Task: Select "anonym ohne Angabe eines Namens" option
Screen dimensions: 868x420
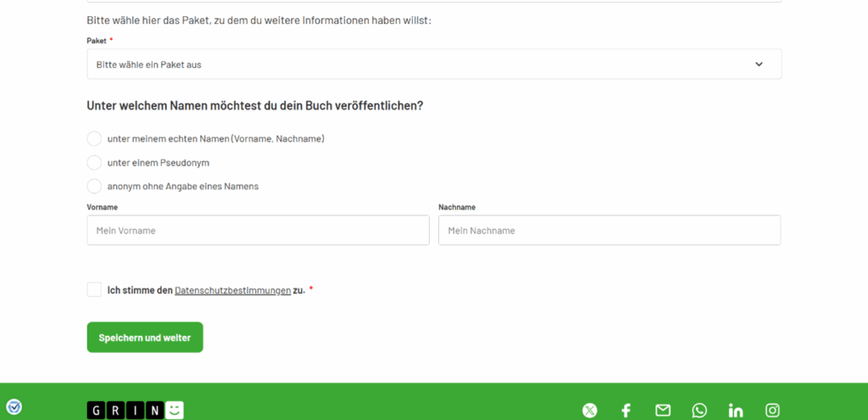Action: 94,186
